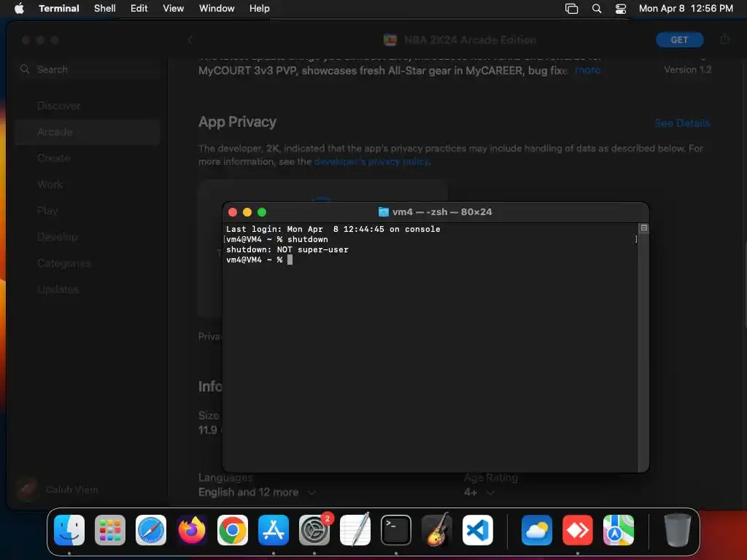Open the developer's privacy policy link

[x=371, y=161]
